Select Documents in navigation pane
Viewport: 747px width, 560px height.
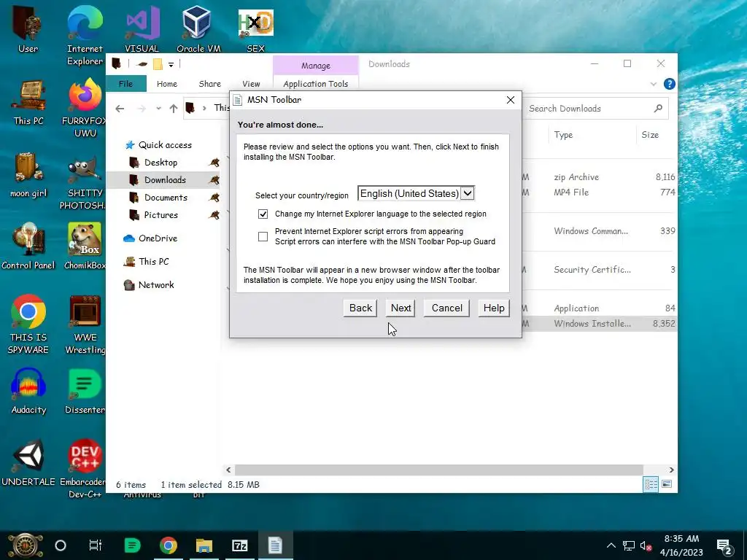pos(165,198)
